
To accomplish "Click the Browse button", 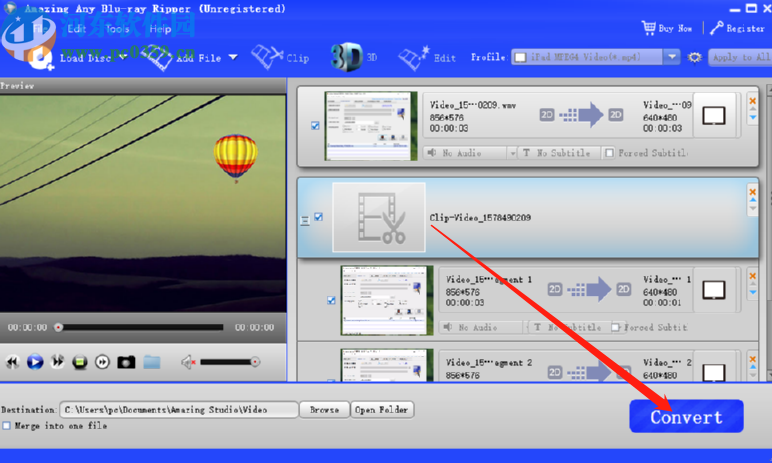I will coord(324,410).
